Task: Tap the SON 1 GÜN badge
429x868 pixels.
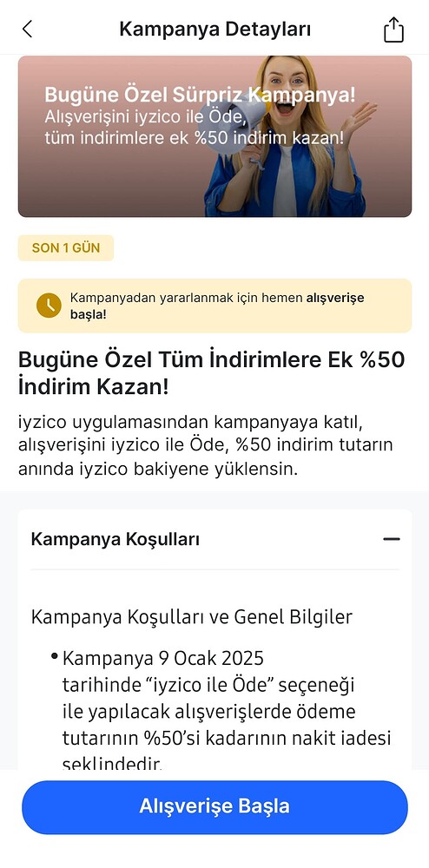Action: click(x=66, y=248)
